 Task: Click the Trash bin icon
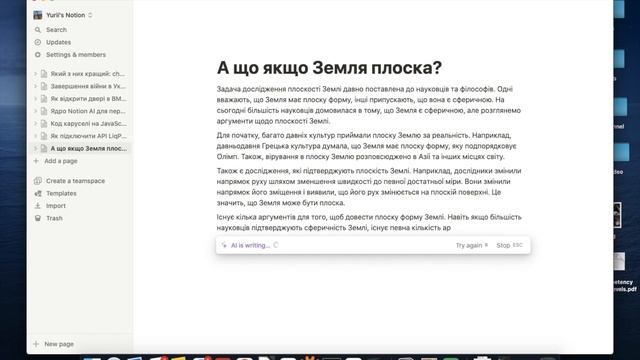(38, 218)
